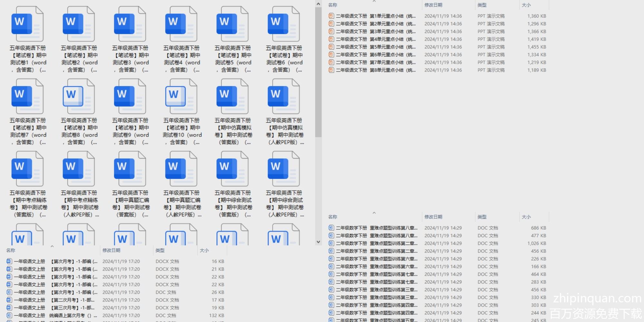Image resolution: width=644 pixels, height=322 pixels.
Task: Click the scroll down arrow of the icon grid
Action: click(318, 241)
